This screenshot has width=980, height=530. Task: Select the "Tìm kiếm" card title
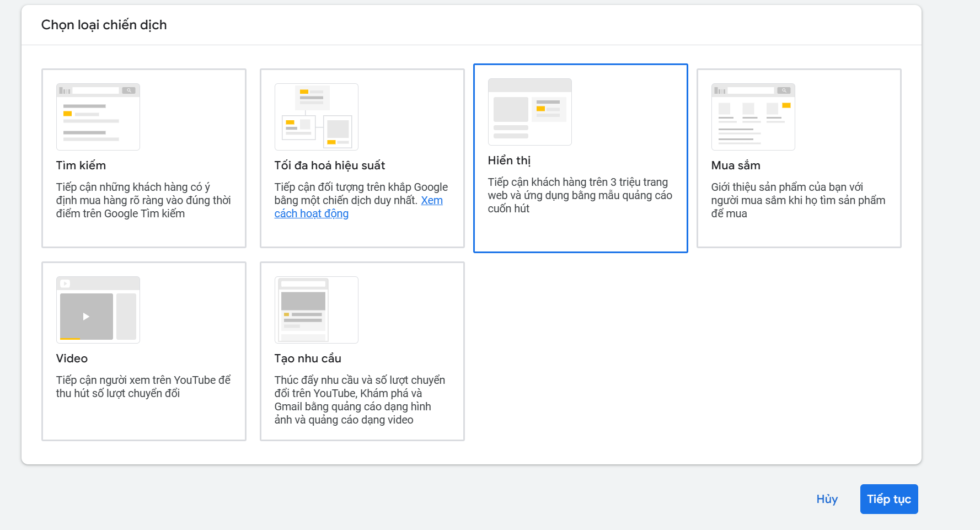pyautogui.click(x=81, y=165)
